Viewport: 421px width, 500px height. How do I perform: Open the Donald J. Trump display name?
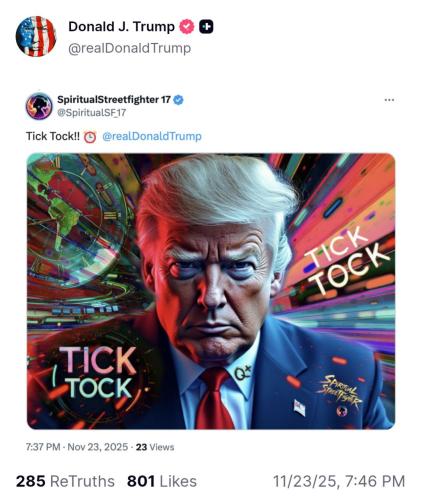point(121,27)
